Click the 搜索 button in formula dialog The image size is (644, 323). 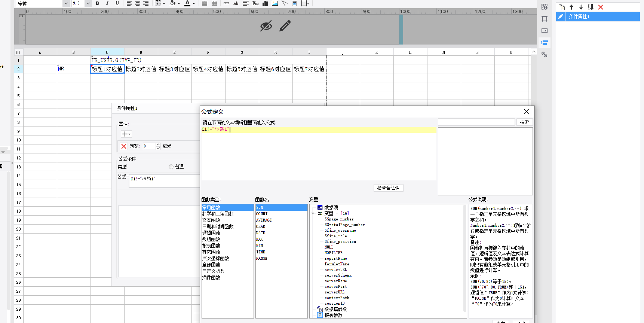tap(524, 122)
